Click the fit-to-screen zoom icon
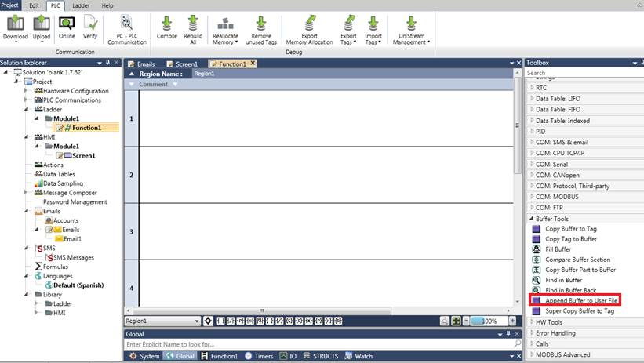Viewport: 644px width, 363px height. (456, 321)
